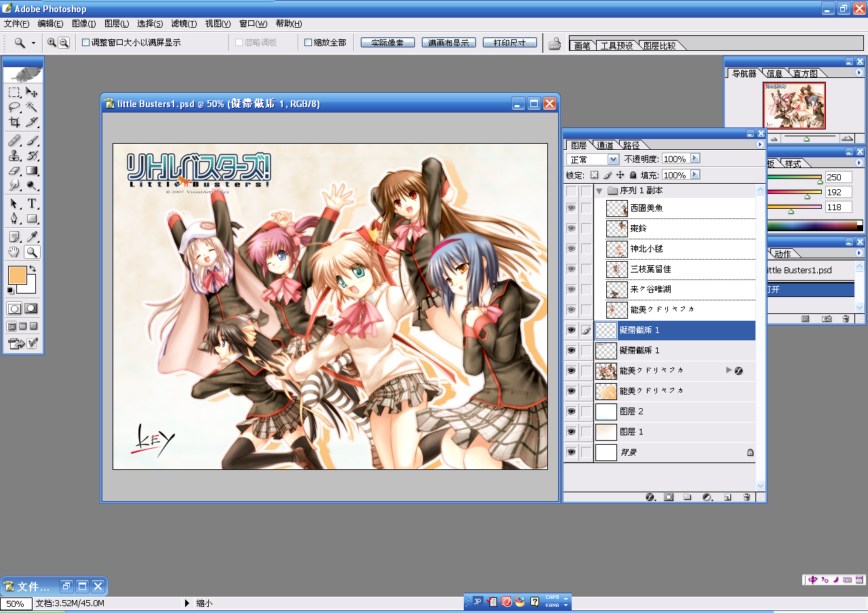Image resolution: width=868 pixels, height=613 pixels.
Task: Create a new layer in Layers panel
Action: 727,497
